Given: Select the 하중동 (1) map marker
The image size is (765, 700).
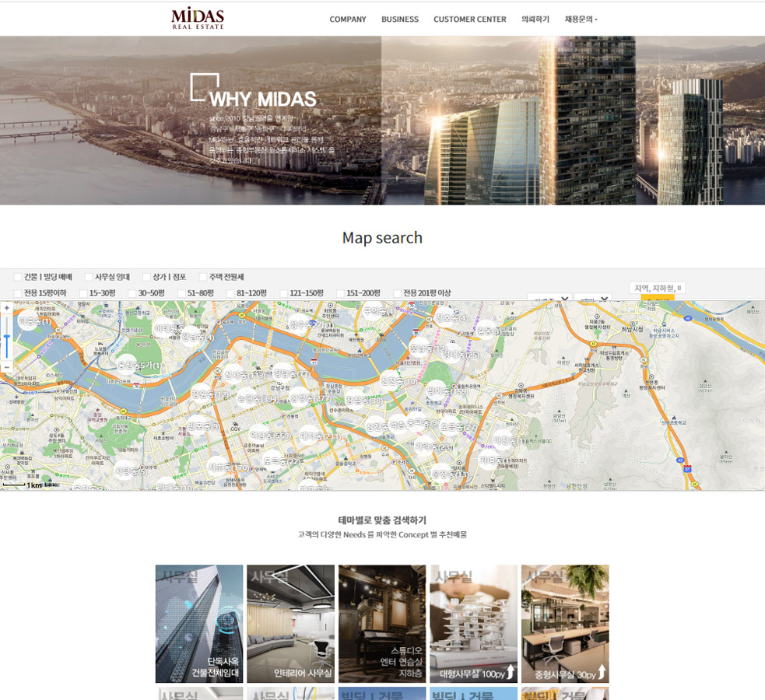Looking at the screenshot, I should click(33, 321).
